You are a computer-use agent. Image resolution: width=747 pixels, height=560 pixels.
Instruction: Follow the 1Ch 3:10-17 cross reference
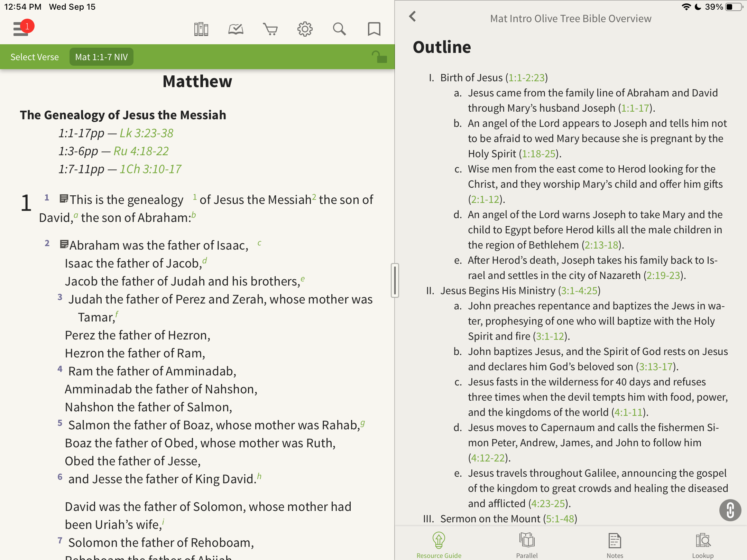150,169
